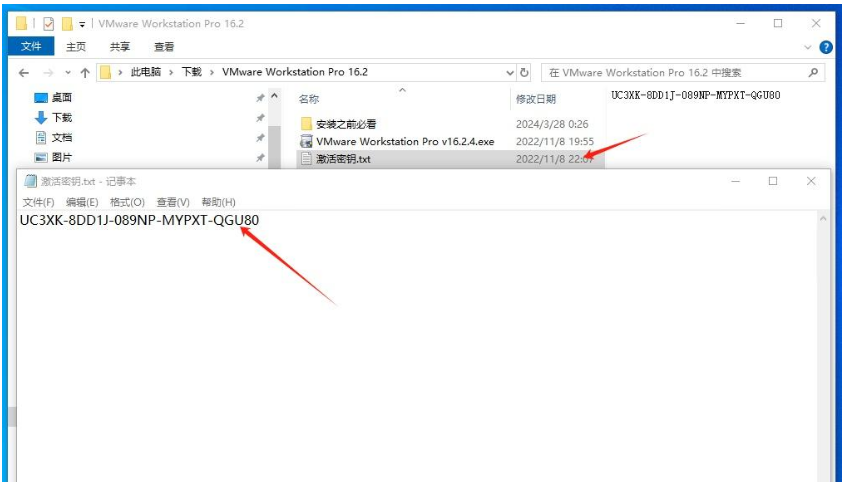The image size is (845, 482).
Task: Go back with the Explorer back arrow
Action: click(24, 73)
